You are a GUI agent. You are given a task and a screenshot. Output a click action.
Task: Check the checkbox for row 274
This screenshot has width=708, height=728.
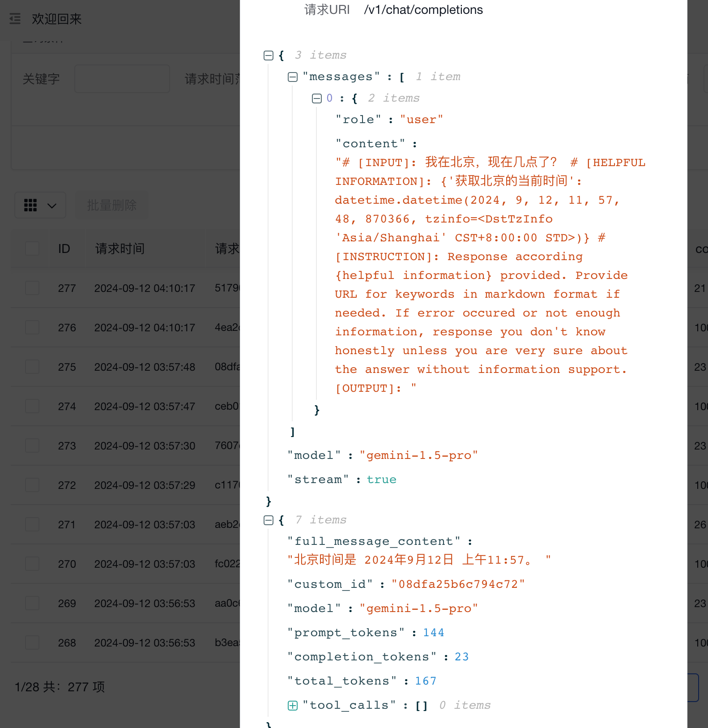click(32, 406)
